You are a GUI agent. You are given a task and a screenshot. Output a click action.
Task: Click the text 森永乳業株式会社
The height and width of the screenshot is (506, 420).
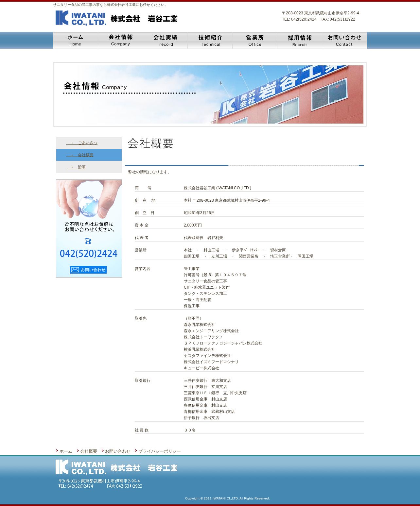click(x=200, y=325)
